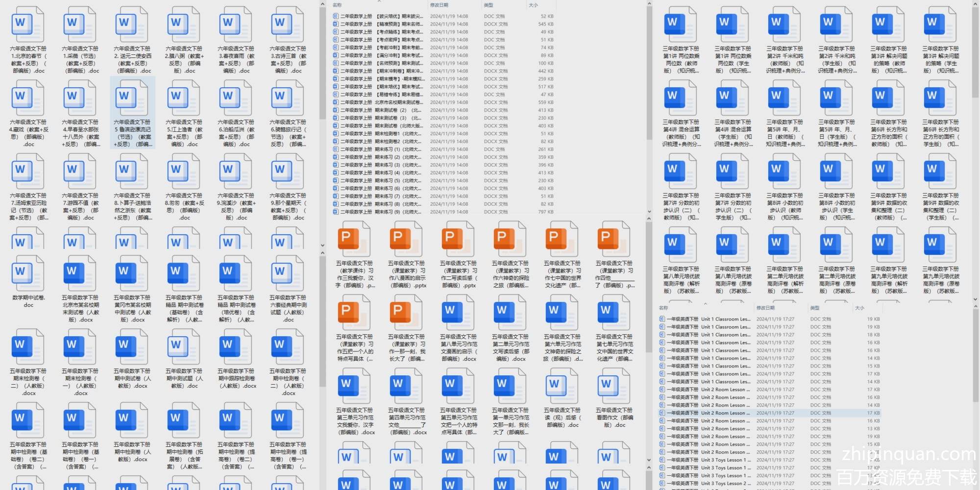
Task: Open 2.腊八粥 (教案+反思) document icon
Action: (183, 24)
